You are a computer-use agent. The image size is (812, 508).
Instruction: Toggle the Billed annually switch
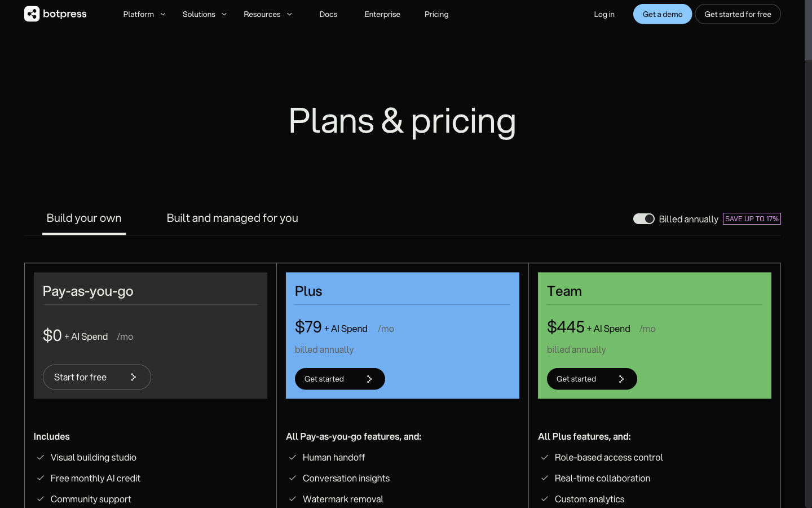(643, 218)
